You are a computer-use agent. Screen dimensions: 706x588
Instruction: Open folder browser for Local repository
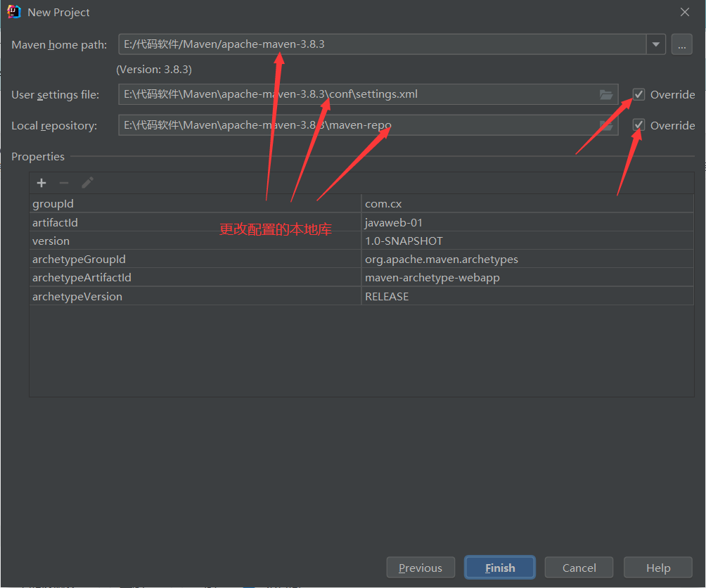[x=606, y=126]
